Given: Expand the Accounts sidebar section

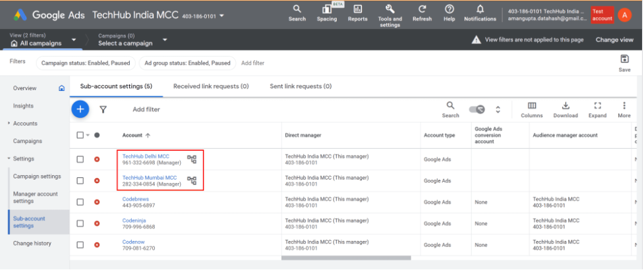Looking at the screenshot, I should (x=9, y=123).
